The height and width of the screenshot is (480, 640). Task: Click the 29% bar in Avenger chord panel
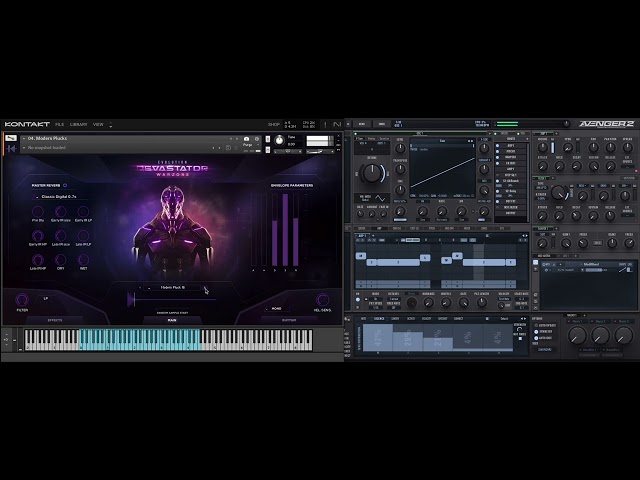(x=407, y=341)
